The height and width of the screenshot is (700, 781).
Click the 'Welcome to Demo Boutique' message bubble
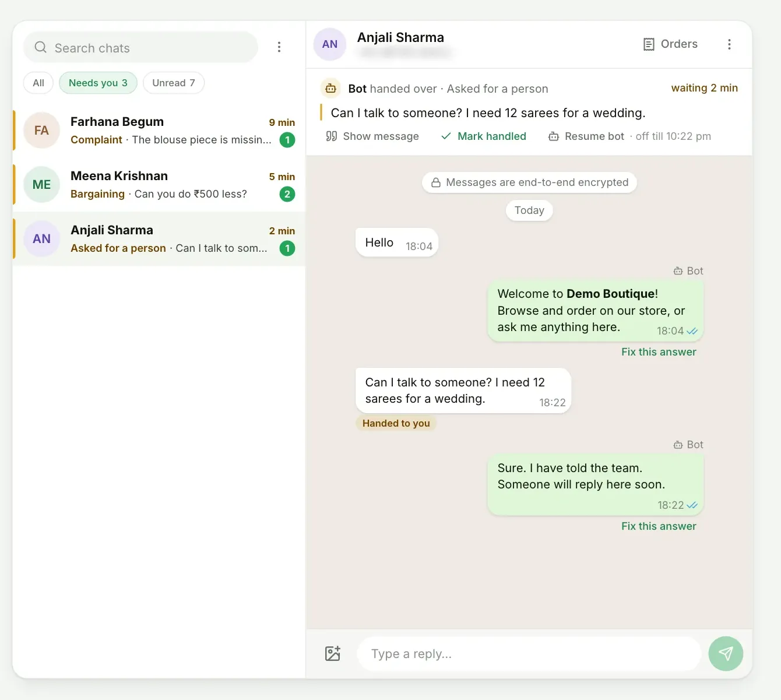[596, 311]
